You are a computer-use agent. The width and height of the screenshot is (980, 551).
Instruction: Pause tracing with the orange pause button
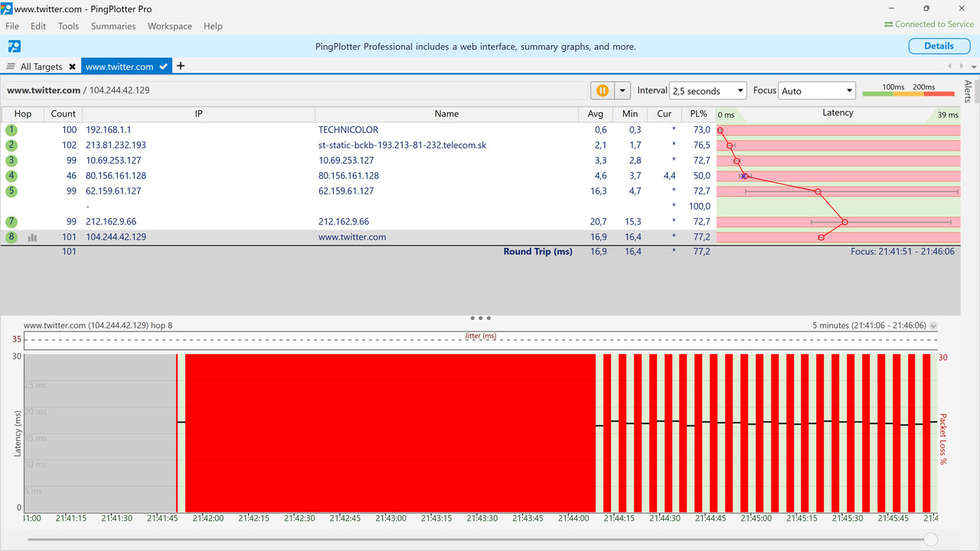(x=602, y=90)
